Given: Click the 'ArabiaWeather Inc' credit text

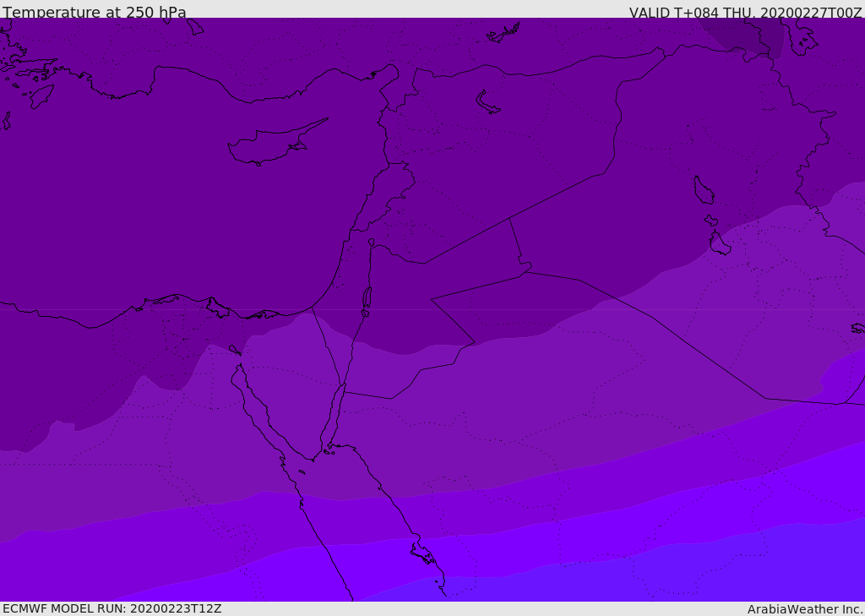Looking at the screenshot, I should [x=805, y=609].
